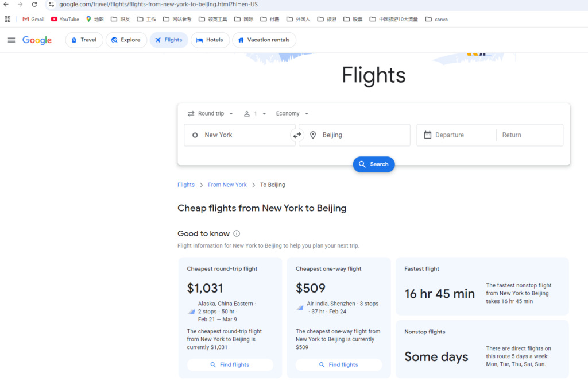Click the Google logo
Viewport: 588px width, 380px height.
[37, 40]
